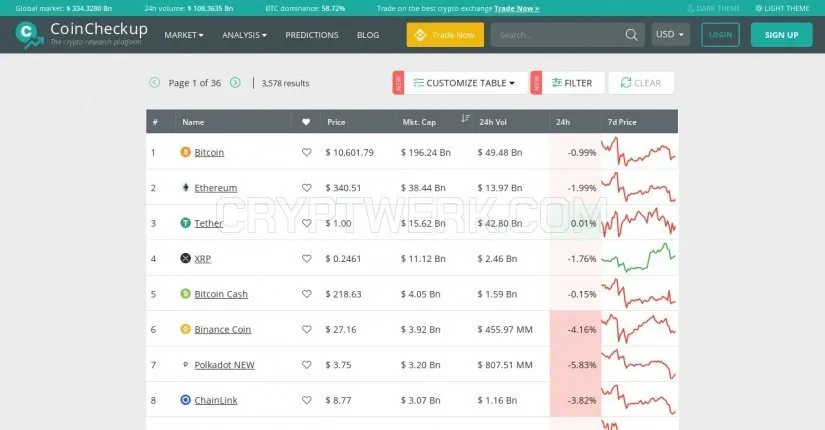Click the Login button

click(720, 35)
